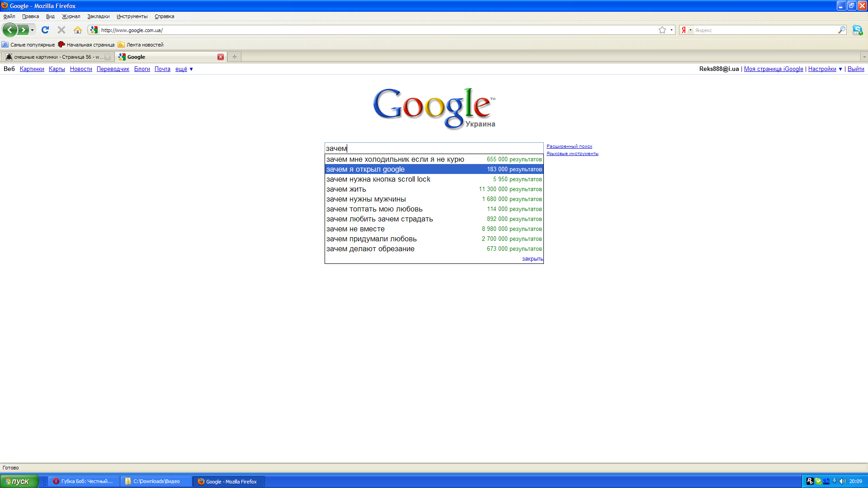Screen dimensions: 868x488
Task: Click in the Google search input field
Action: click(434, 148)
